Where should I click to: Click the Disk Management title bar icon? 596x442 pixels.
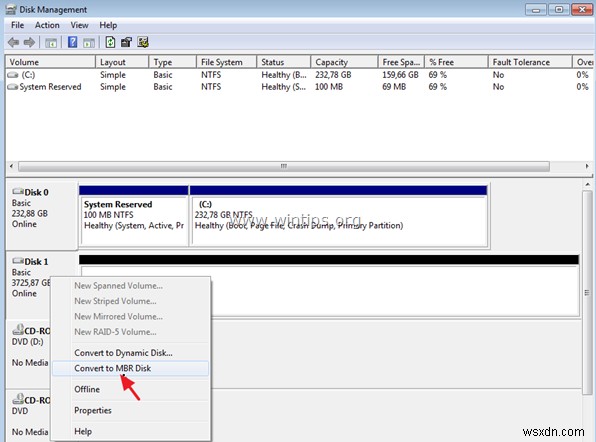pyautogui.click(x=11, y=10)
